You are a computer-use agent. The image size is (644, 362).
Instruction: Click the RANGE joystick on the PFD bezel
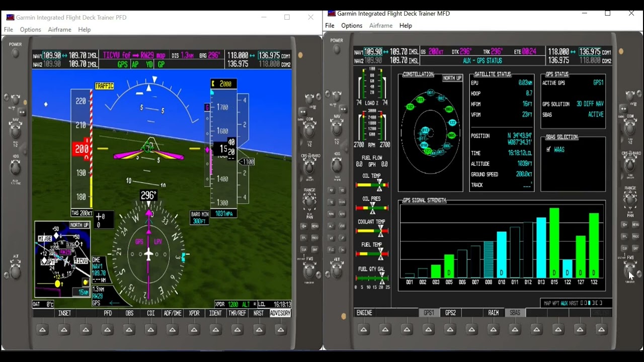coord(309,201)
